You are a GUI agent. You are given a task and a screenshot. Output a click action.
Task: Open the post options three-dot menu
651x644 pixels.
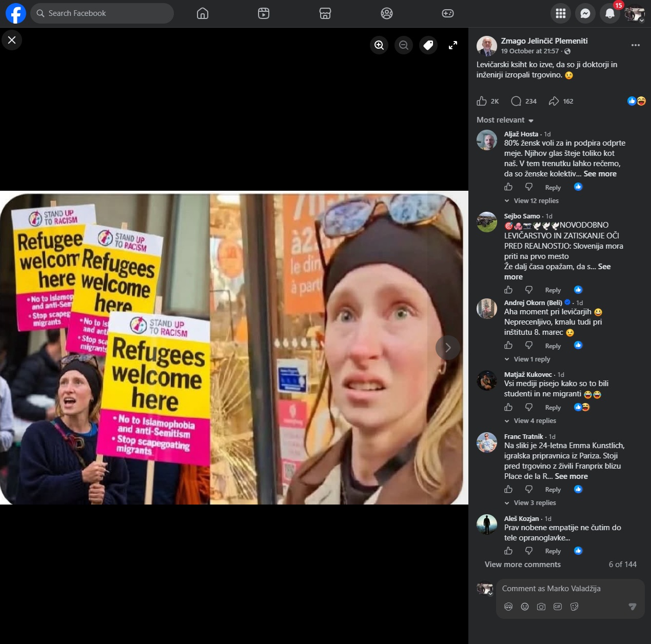coord(636,45)
